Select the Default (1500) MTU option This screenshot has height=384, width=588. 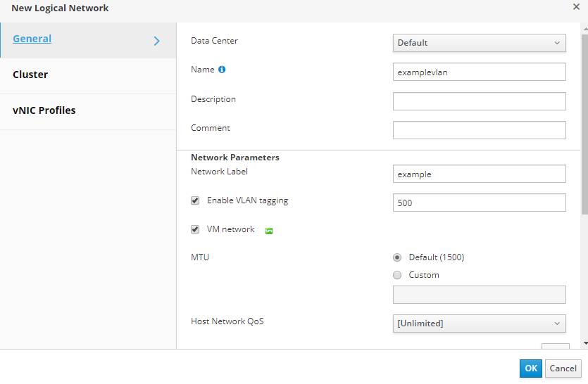[398, 257]
